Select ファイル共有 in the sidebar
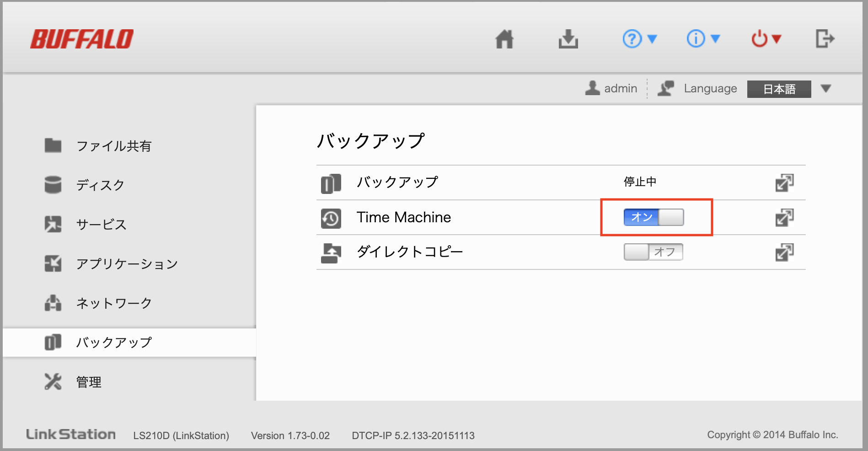The height and width of the screenshot is (451, 868). tap(113, 146)
